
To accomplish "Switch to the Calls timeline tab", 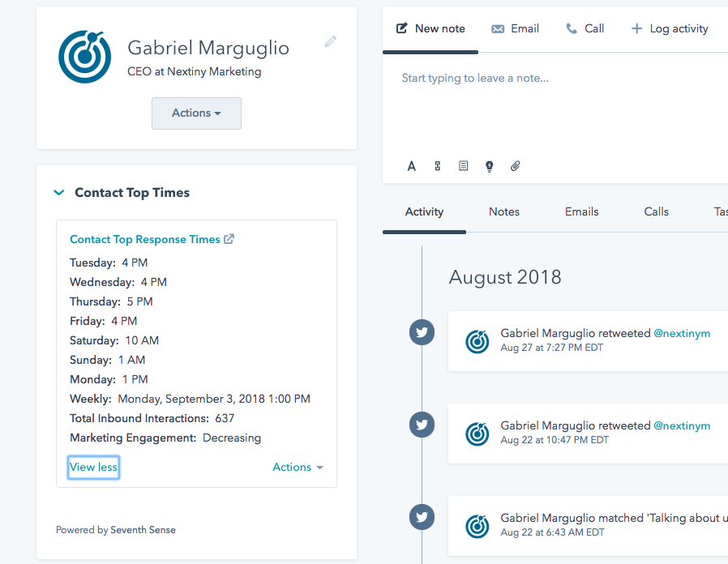I will tap(657, 211).
